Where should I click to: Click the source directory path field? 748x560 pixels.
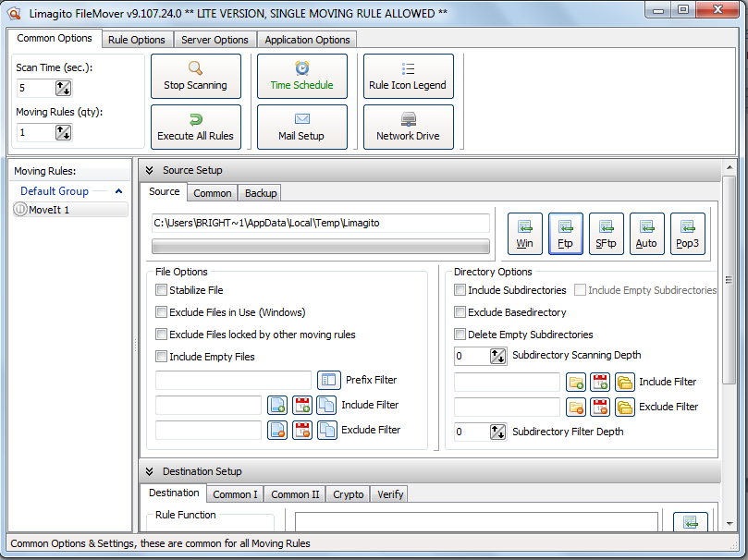pos(320,223)
